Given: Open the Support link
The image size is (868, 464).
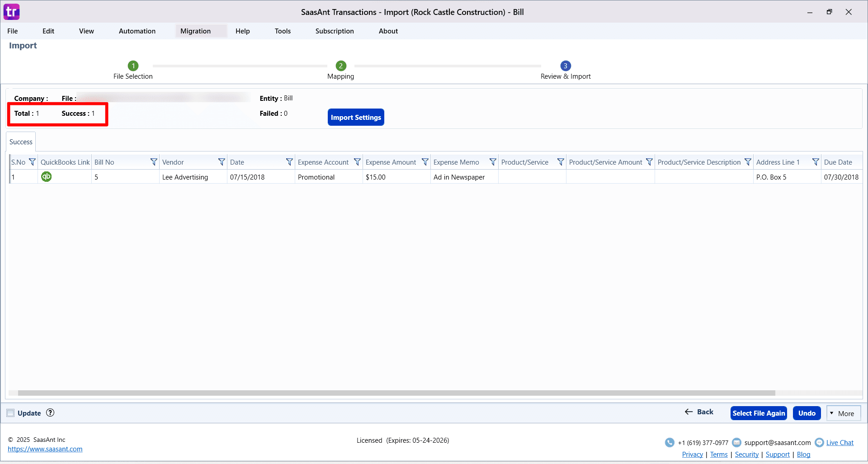Looking at the screenshot, I should [x=778, y=455].
